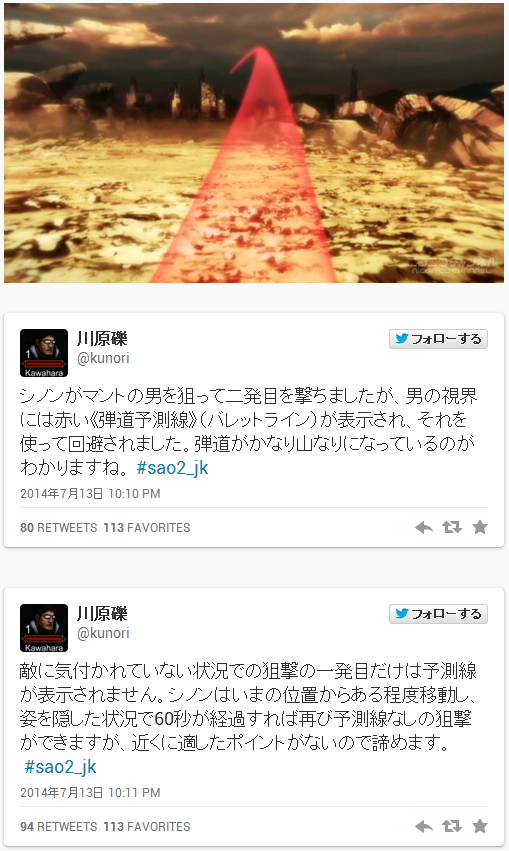
Task: Open @kunori handle in second tweet
Action: pos(103,633)
